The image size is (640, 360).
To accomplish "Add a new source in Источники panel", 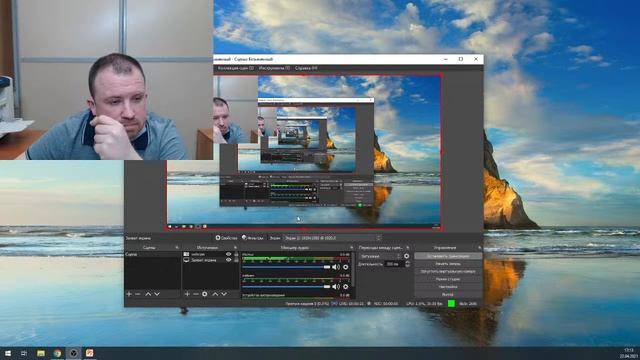I will [x=187, y=294].
